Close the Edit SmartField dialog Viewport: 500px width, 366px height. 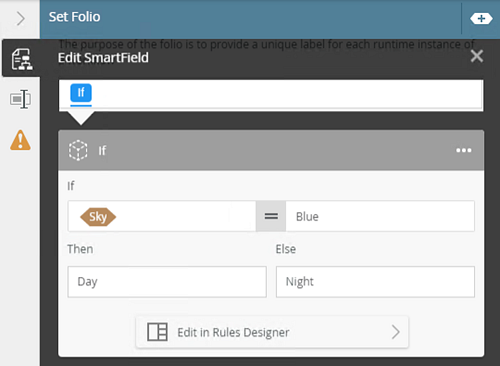(x=477, y=56)
